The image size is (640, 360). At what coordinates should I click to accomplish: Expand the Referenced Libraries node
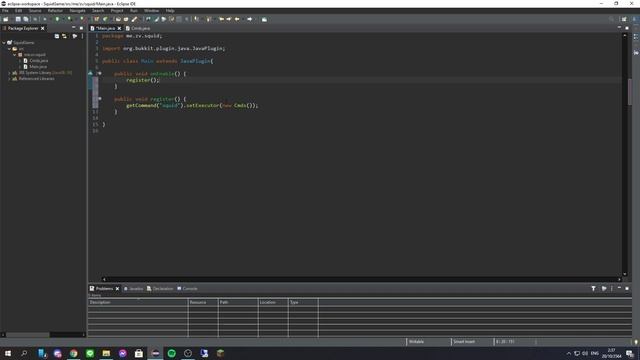(x=9, y=79)
